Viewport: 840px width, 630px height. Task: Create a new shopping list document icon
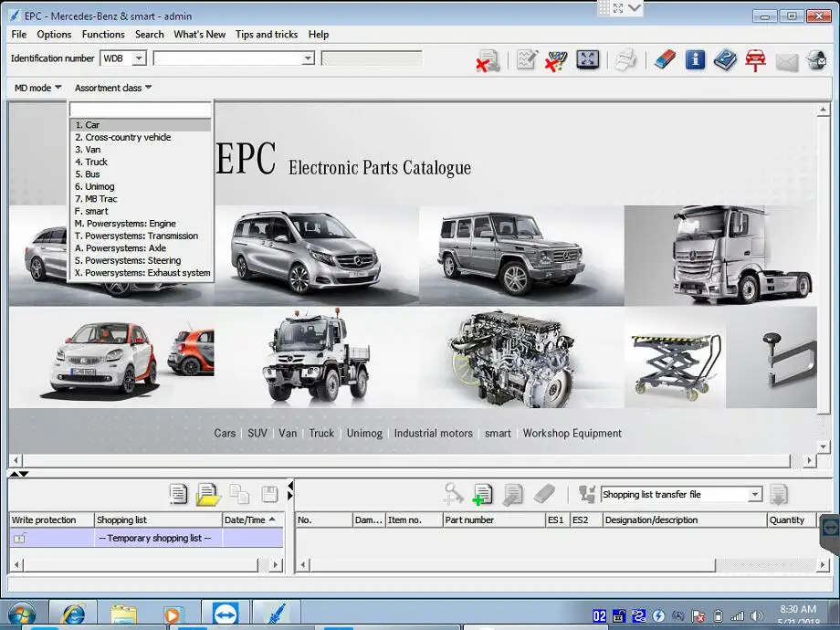[x=178, y=494]
